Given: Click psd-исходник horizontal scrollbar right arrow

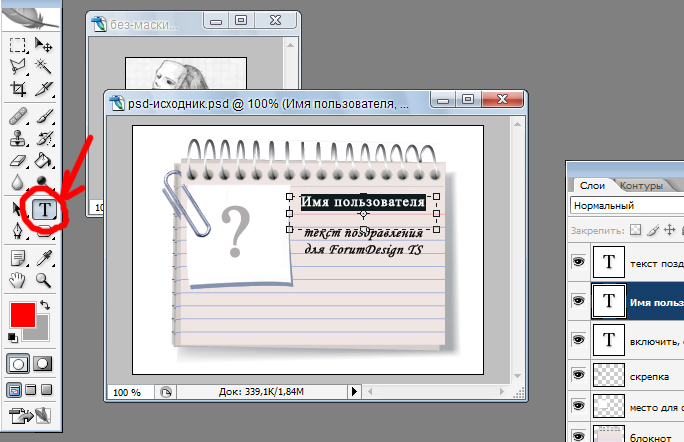Looking at the screenshot, I should pos(502,392).
